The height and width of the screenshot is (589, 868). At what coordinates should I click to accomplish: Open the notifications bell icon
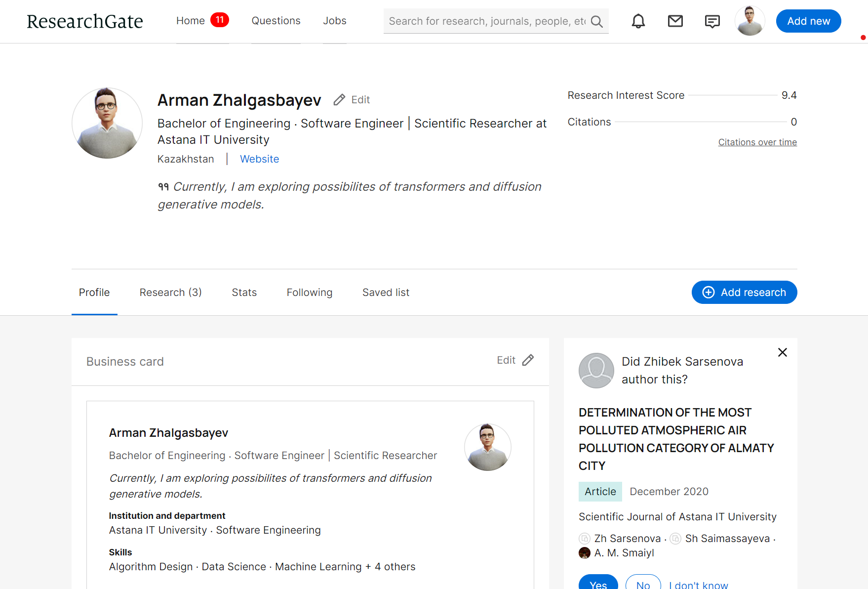click(638, 21)
